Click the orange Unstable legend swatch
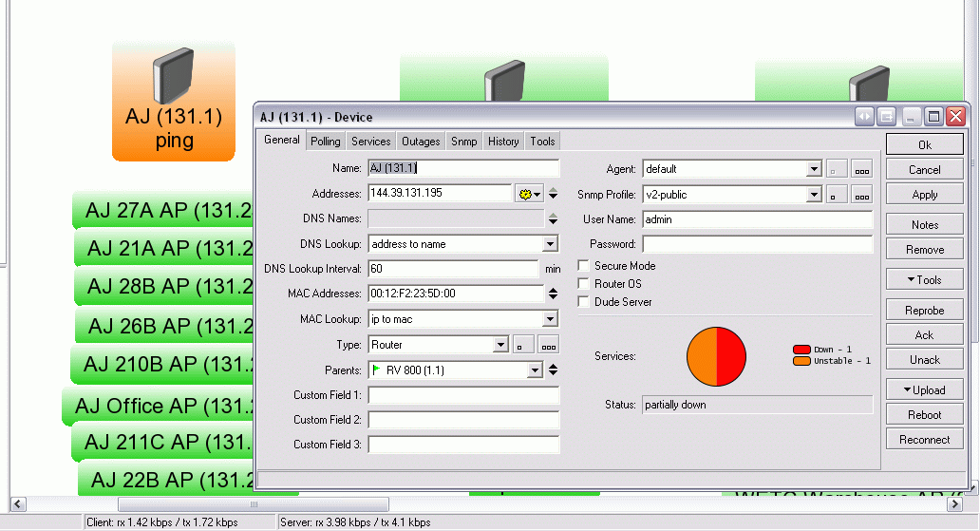 [801, 361]
